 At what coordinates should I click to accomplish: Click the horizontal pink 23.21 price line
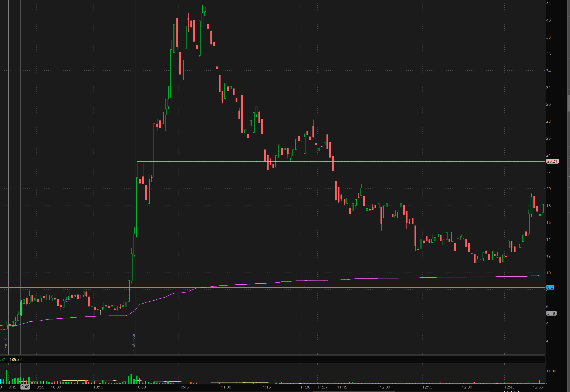[393, 162]
